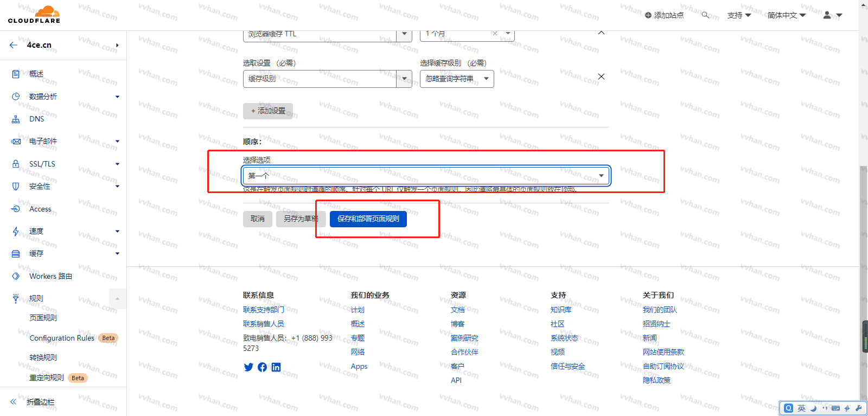Click the search magnifier in header

coord(705,15)
